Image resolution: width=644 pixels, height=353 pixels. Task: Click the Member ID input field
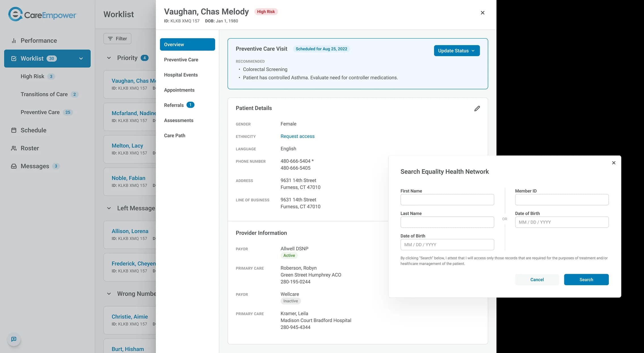561,199
